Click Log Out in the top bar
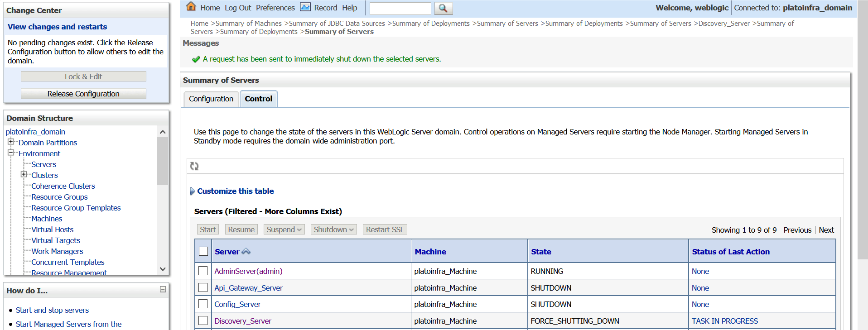The height and width of the screenshot is (330, 868). [238, 8]
